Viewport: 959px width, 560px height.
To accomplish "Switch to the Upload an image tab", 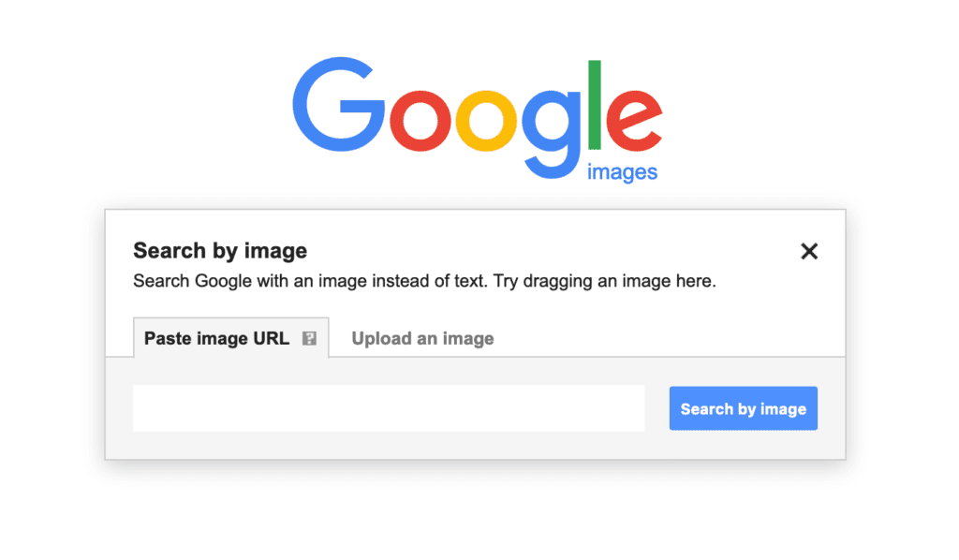I will pyautogui.click(x=422, y=339).
